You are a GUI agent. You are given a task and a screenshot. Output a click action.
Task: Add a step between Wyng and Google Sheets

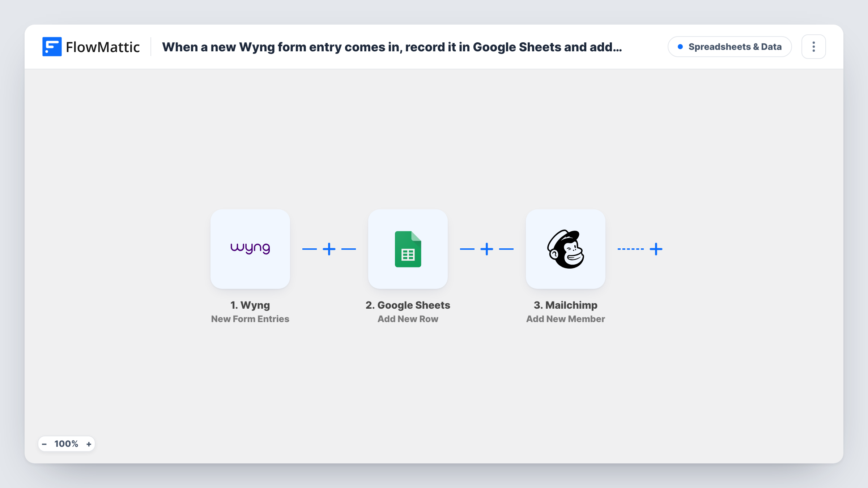[329, 249]
